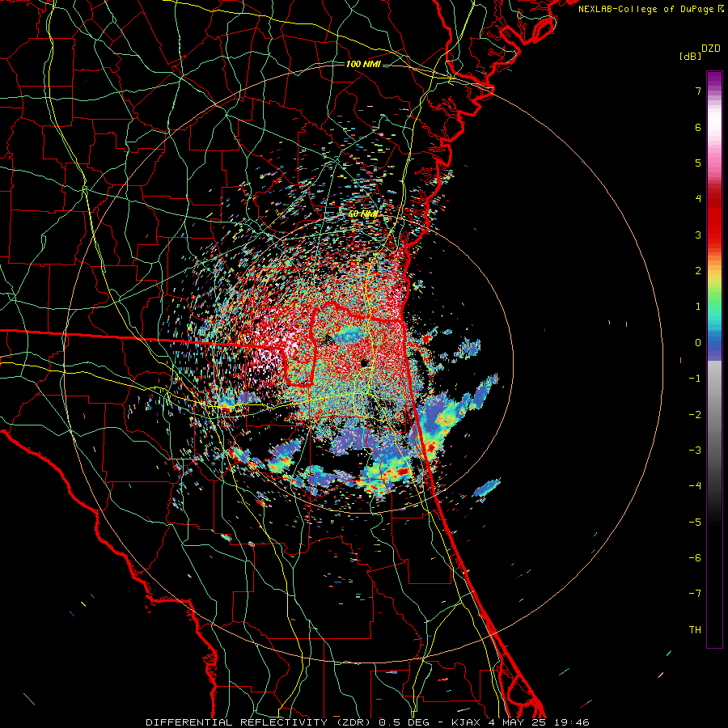Click the 3 tick label on the scale

click(x=698, y=235)
